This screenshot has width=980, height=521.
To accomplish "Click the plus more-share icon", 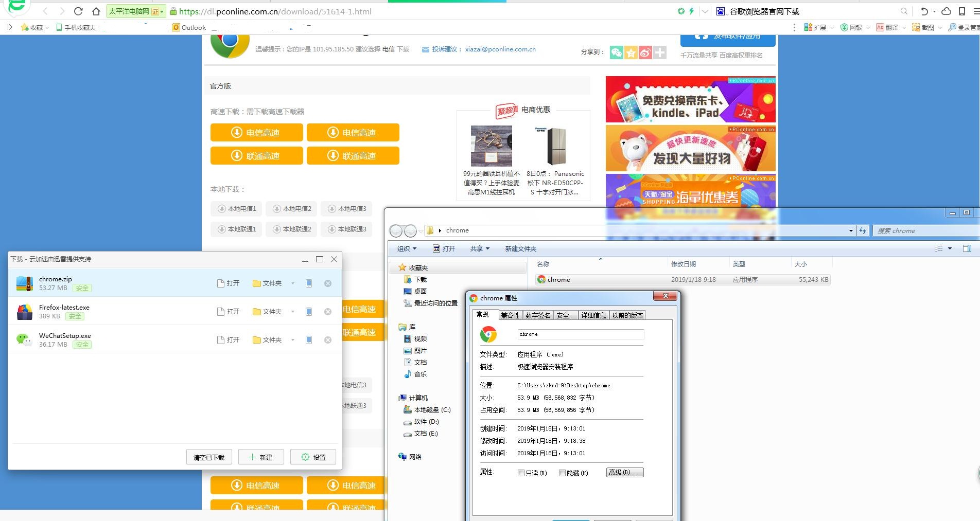I will (x=659, y=52).
